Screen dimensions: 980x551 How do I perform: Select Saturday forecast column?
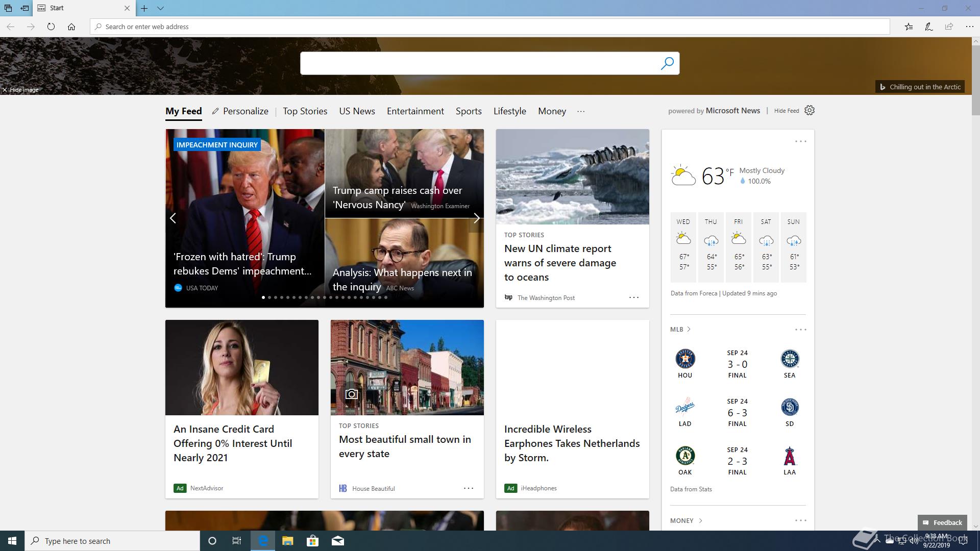[x=766, y=247]
